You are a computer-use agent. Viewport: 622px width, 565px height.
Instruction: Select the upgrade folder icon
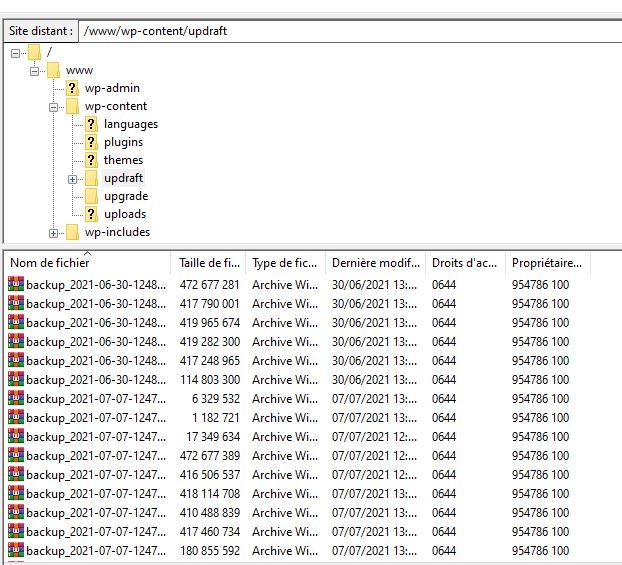click(x=91, y=196)
